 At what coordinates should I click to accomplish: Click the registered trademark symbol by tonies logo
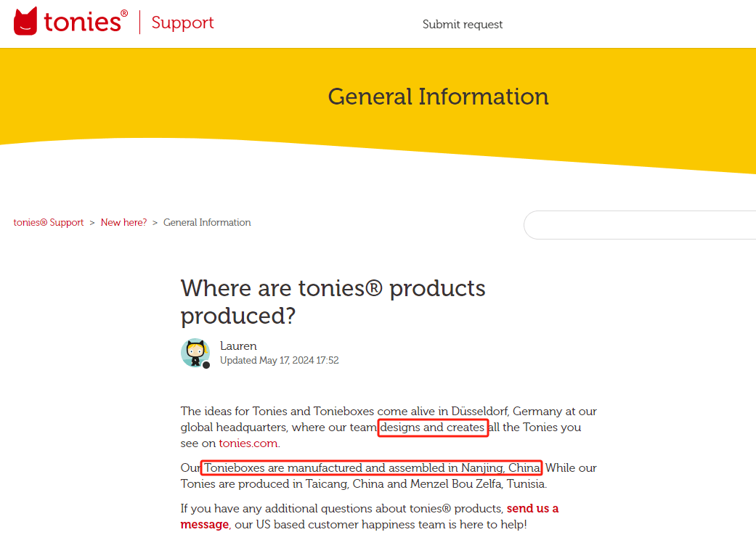124,14
